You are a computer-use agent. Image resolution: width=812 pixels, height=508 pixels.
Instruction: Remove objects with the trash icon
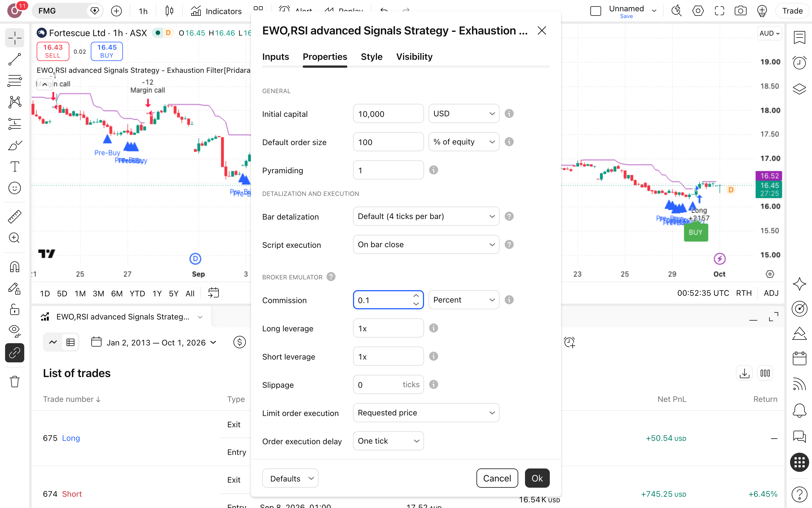point(14,381)
